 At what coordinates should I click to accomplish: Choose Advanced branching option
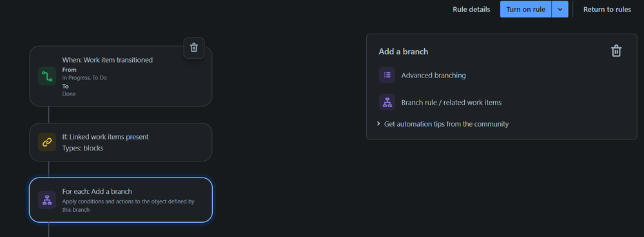[433, 76]
